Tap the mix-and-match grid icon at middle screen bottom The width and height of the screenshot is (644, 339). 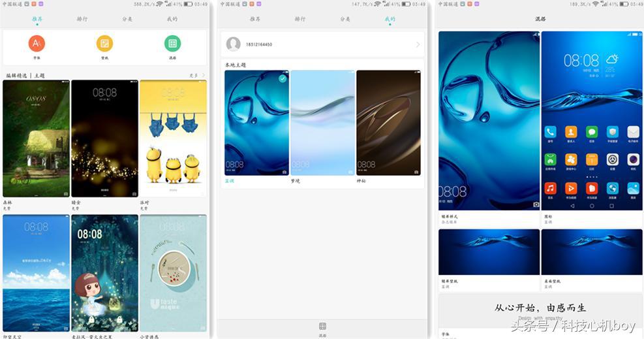pos(322,326)
